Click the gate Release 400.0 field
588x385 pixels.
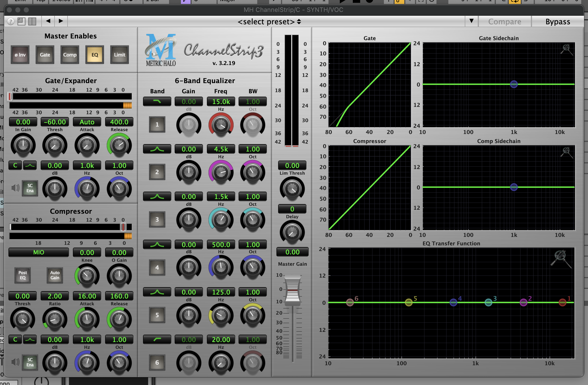tap(119, 122)
